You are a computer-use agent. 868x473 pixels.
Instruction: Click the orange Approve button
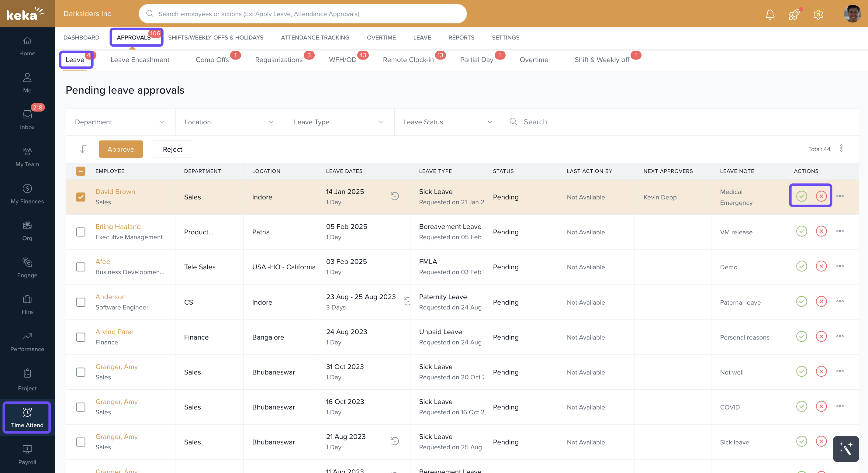pos(121,149)
